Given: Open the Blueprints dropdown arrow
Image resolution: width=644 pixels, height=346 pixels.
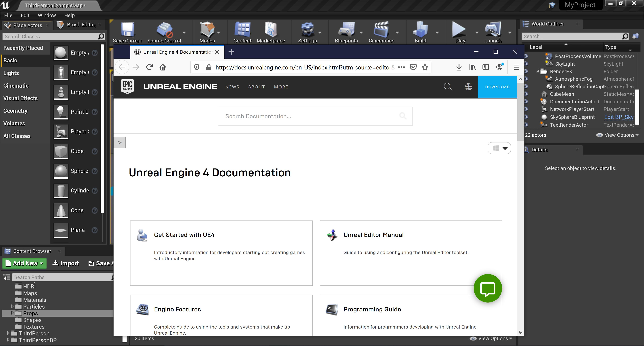Looking at the screenshot, I should [x=361, y=33].
